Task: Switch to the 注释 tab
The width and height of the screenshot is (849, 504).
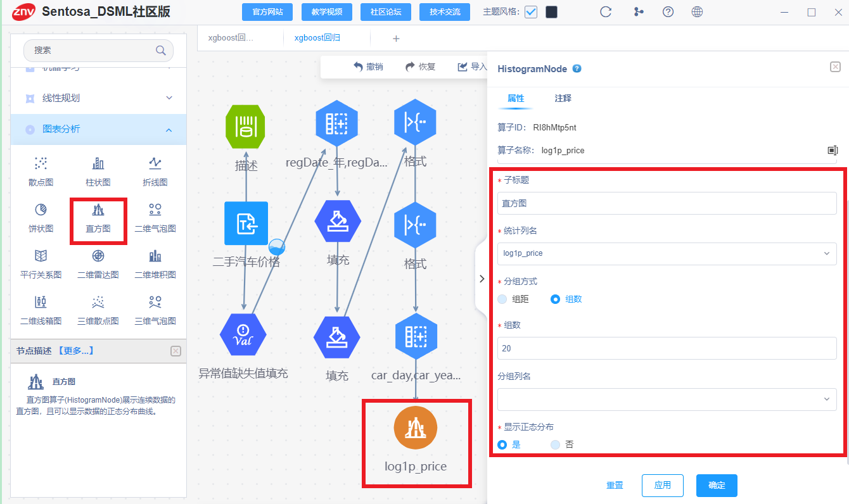Action: 563,98
